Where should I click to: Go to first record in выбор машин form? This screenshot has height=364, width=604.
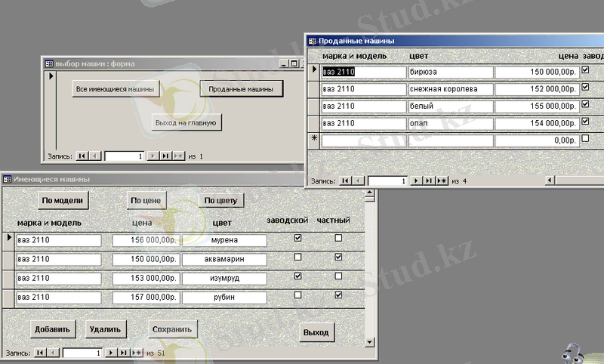(82, 156)
